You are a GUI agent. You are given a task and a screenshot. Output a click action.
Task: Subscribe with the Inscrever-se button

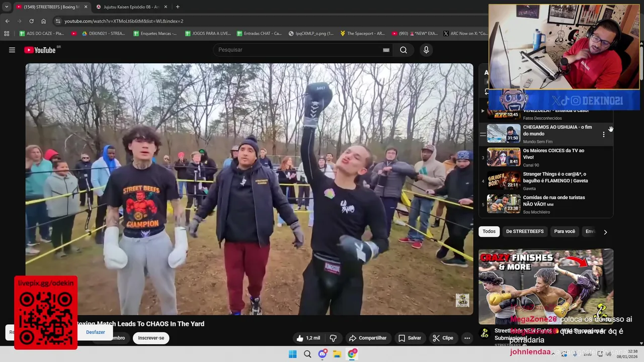tap(151, 338)
